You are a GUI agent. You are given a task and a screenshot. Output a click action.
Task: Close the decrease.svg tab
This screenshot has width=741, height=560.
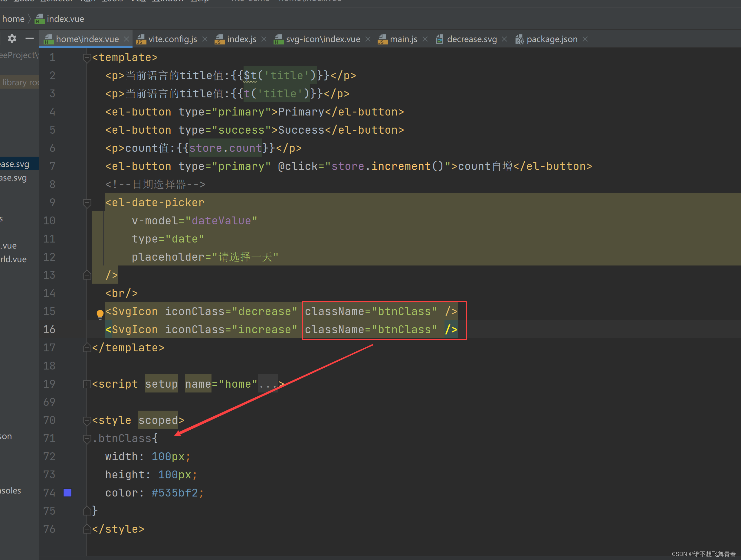pyautogui.click(x=504, y=39)
